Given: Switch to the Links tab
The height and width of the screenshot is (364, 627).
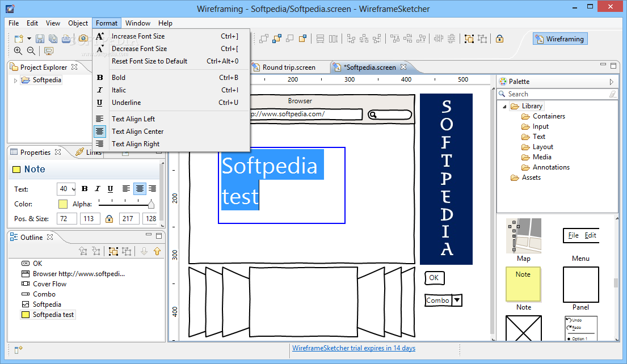Looking at the screenshot, I should pyautogui.click(x=90, y=152).
